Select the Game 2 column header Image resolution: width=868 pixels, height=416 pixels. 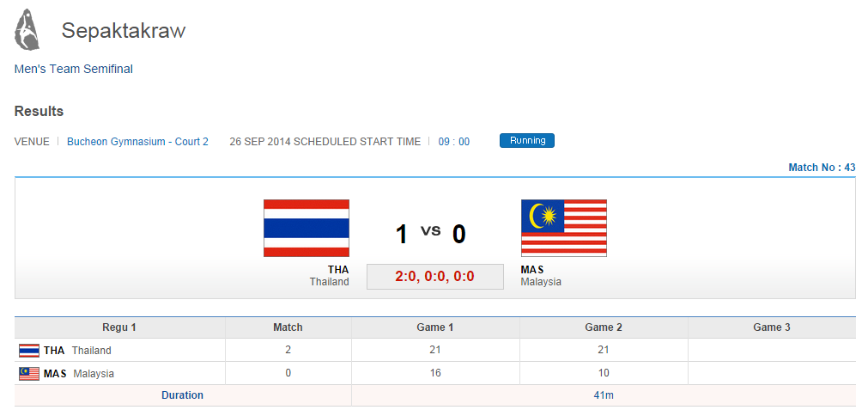point(603,327)
